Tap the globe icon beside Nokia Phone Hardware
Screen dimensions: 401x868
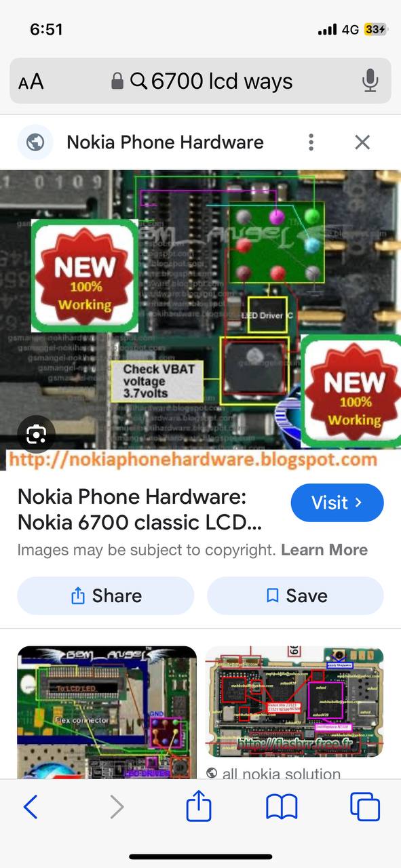(35, 142)
